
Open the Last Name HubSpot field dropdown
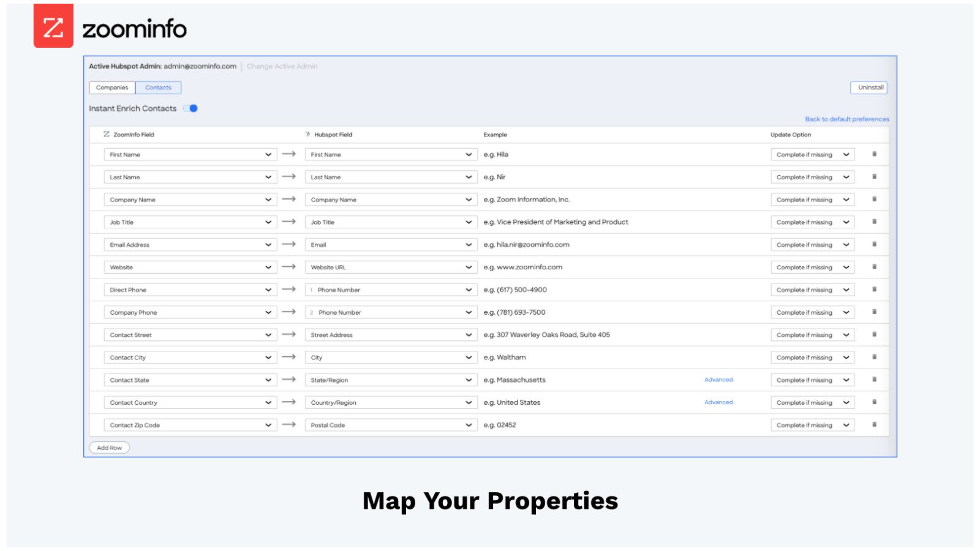391,177
